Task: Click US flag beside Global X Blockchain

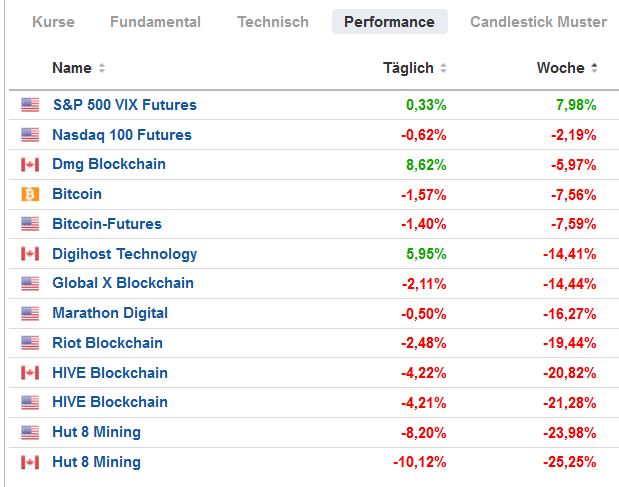Action: tap(30, 283)
